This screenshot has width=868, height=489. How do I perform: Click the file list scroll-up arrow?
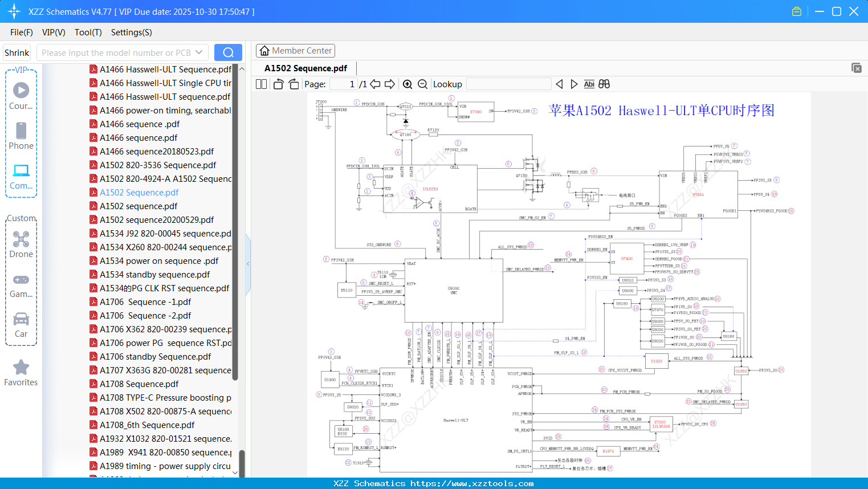tap(242, 69)
